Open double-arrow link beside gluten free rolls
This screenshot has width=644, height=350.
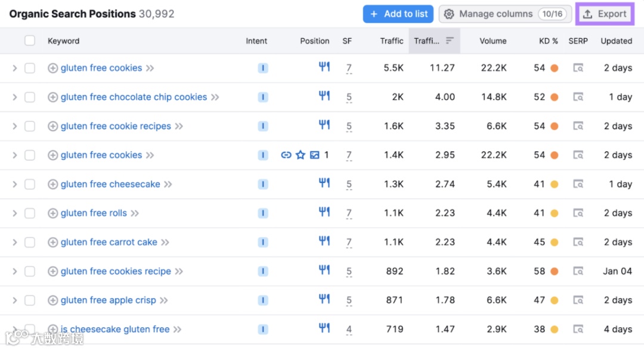[x=135, y=213]
